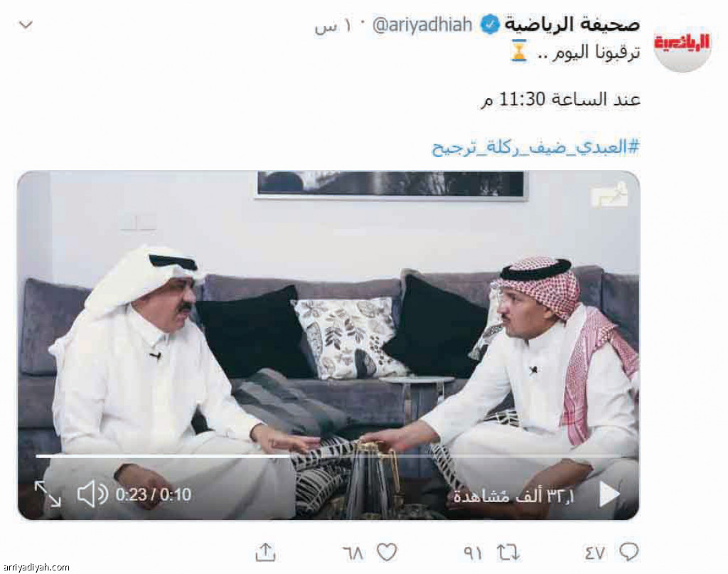Click the share upload icon

coord(266,552)
